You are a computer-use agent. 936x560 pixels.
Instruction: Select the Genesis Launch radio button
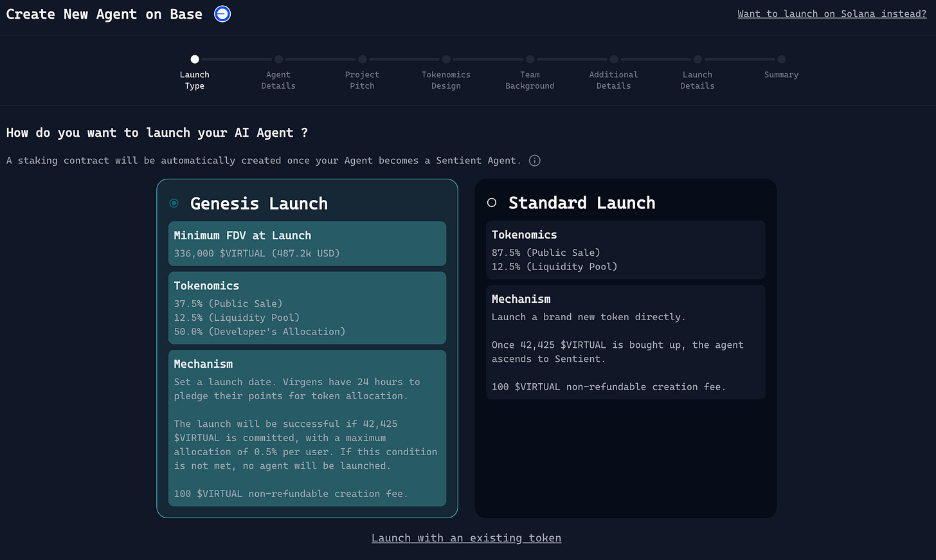(x=174, y=203)
